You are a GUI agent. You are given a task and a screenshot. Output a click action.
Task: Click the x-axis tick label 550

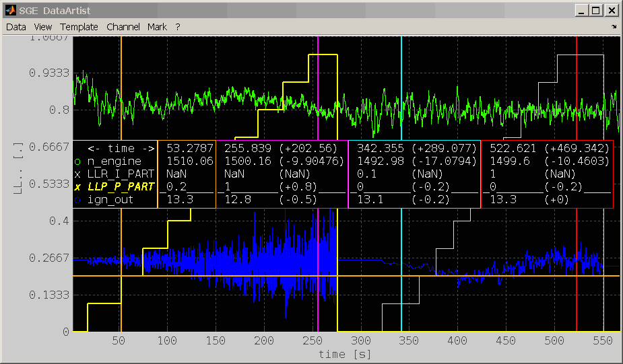click(x=603, y=340)
